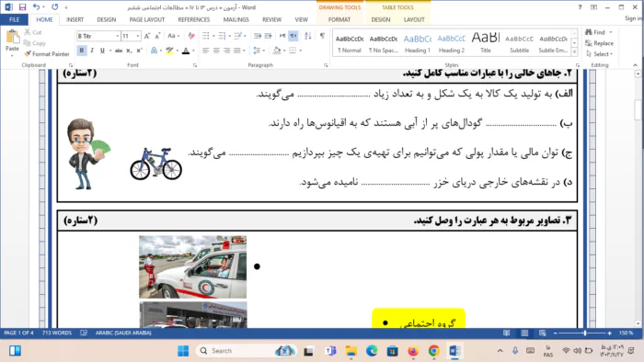Apply strikethrough formatting

(x=119, y=51)
